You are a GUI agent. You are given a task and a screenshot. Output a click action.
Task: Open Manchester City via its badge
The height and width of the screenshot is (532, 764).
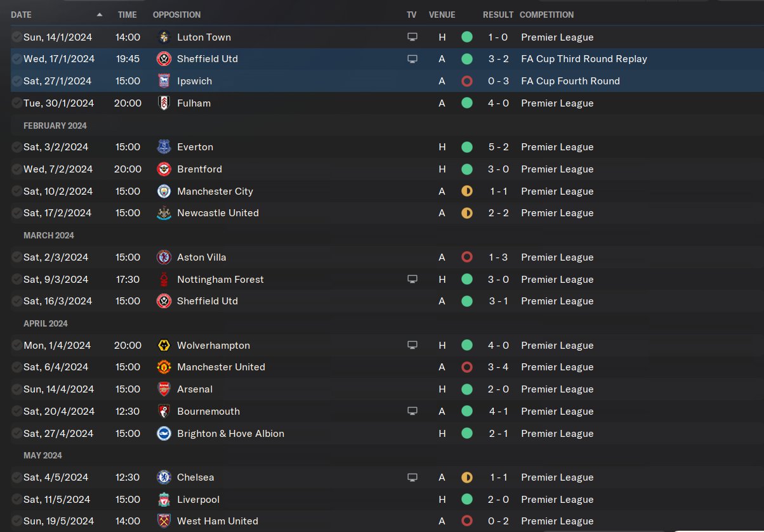pos(164,191)
